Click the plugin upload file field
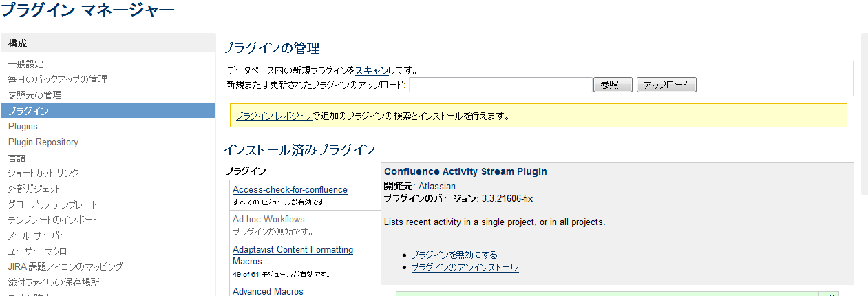868x296 pixels. (x=501, y=85)
